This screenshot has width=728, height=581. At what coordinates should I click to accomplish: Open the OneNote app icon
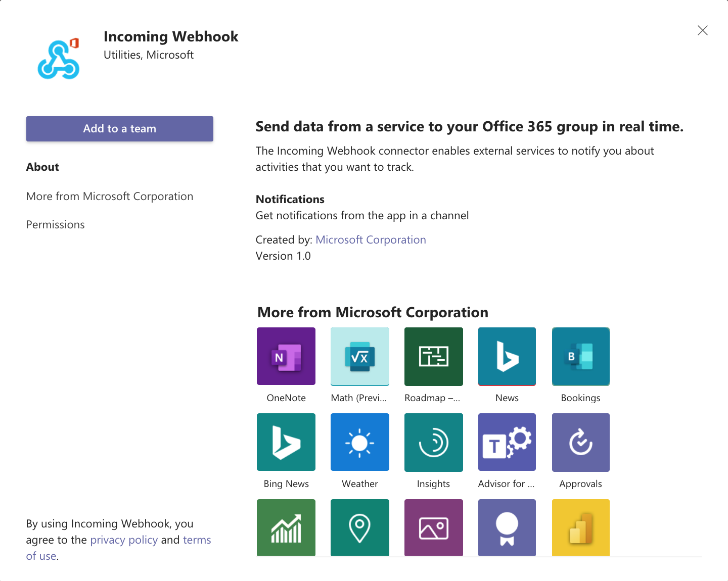pyautogui.click(x=286, y=356)
